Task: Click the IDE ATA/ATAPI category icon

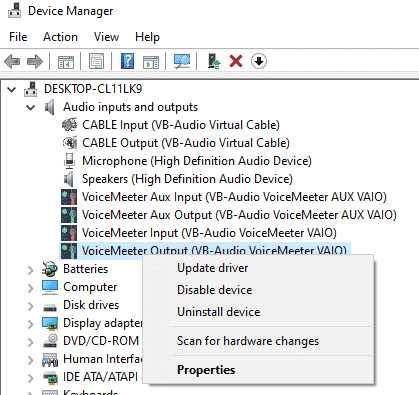Action: (x=50, y=378)
